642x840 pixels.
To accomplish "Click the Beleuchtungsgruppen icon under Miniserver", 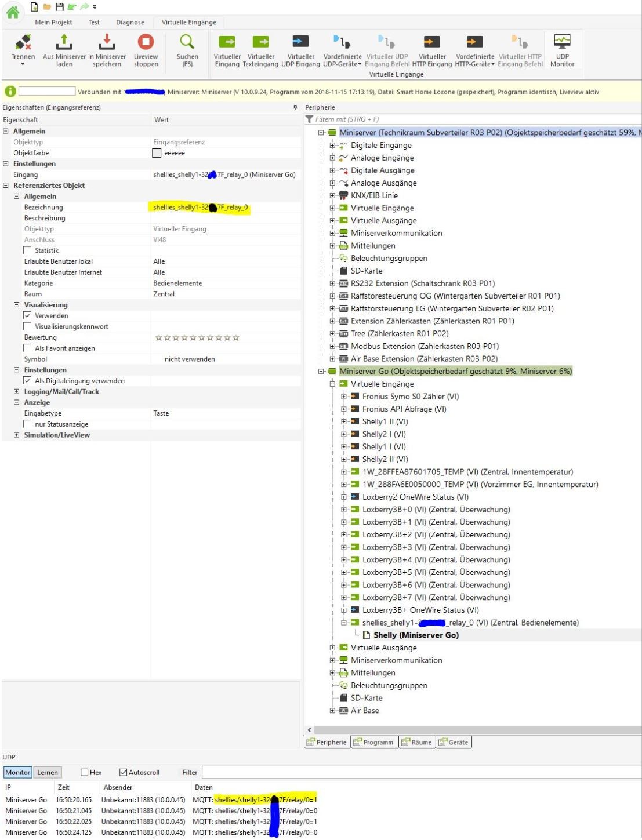I will coord(343,258).
